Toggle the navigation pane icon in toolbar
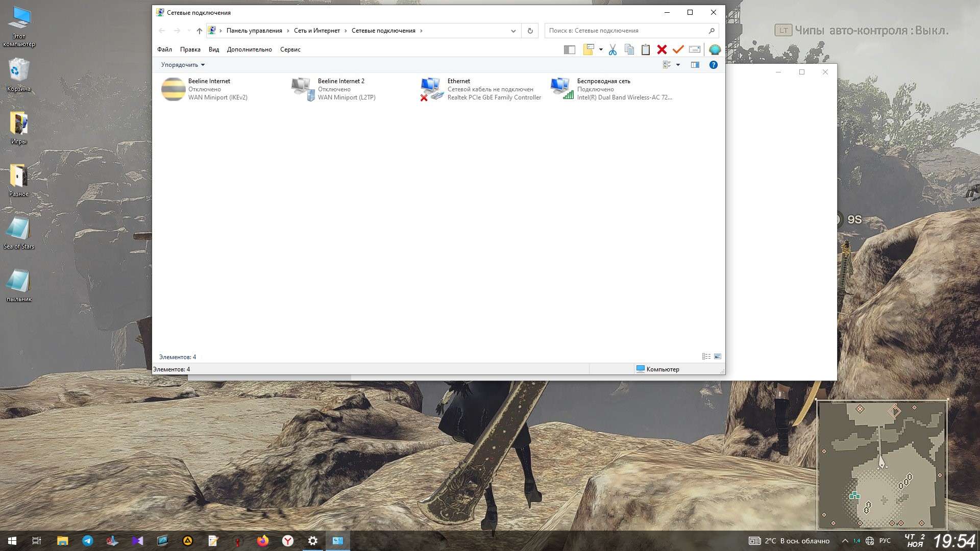This screenshot has height=551, width=980. pyautogui.click(x=569, y=49)
